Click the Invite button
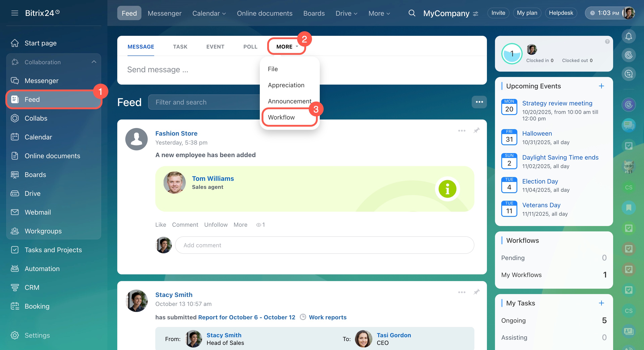This screenshot has width=644, height=350. (498, 13)
